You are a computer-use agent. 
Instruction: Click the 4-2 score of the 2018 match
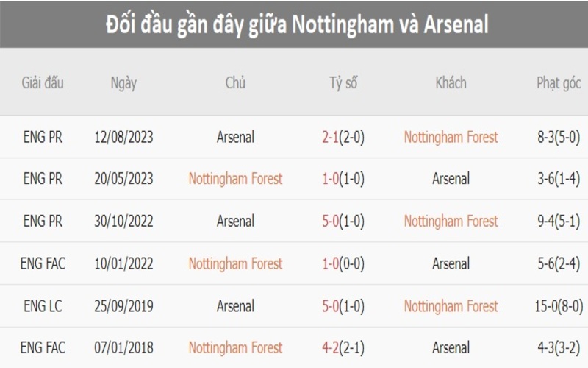pos(329,347)
